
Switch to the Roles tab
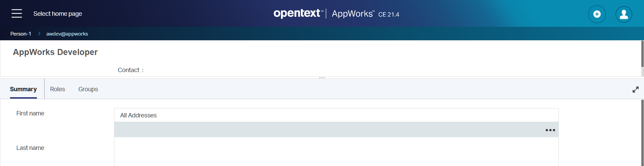57,89
